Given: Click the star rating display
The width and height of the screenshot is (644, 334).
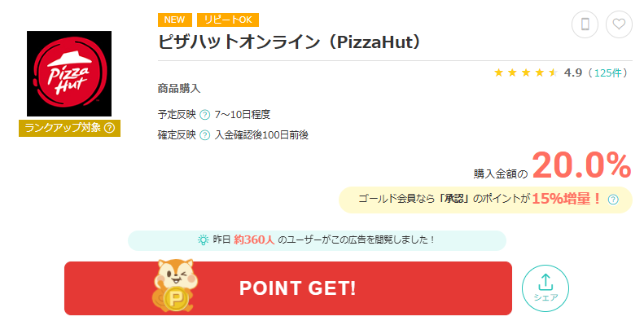Looking at the screenshot, I should [526, 73].
